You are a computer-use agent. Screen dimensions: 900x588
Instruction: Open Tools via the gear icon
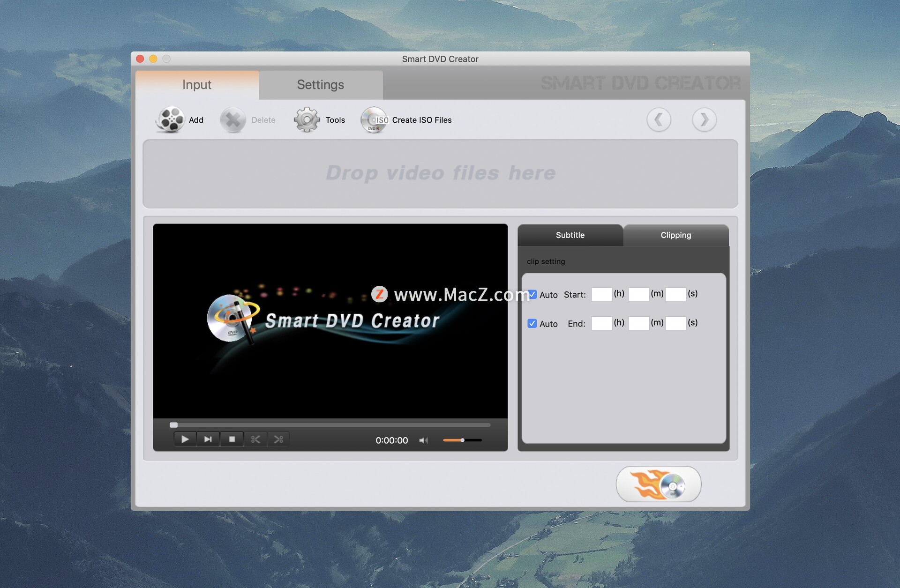[x=307, y=120]
